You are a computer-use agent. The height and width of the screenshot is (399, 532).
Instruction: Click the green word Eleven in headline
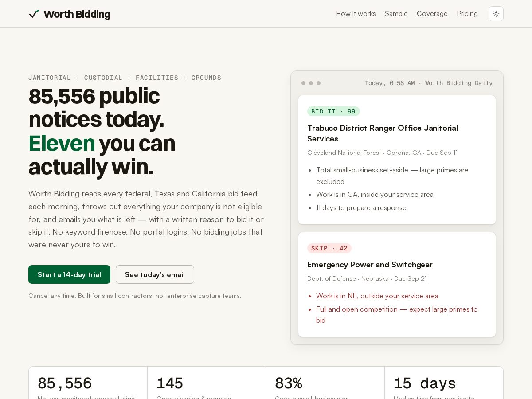click(62, 143)
